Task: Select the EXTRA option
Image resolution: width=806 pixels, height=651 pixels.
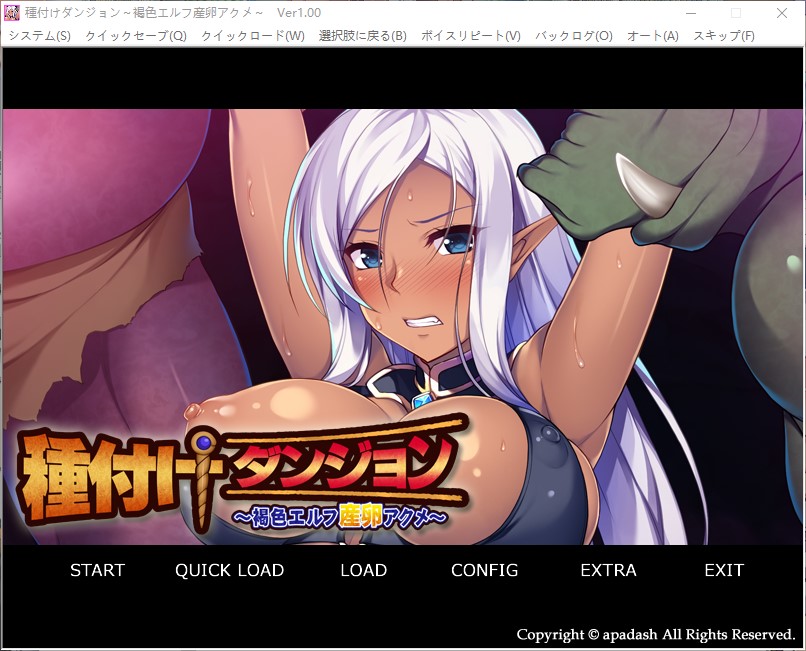Action: click(x=608, y=570)
